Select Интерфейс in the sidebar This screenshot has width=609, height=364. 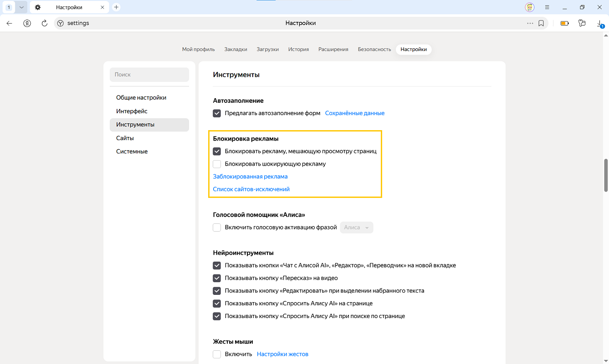point(132,111)
